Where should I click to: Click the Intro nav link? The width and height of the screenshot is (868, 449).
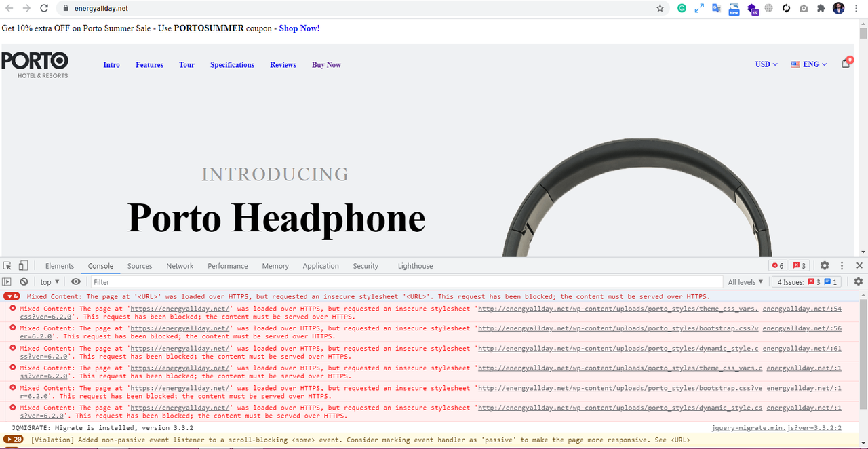(111, 65)
